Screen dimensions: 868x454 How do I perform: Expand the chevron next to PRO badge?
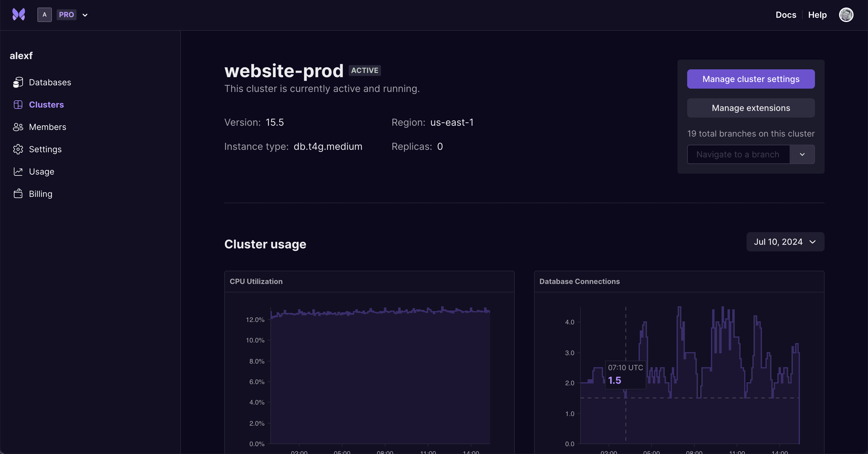[x=85, y=15]
